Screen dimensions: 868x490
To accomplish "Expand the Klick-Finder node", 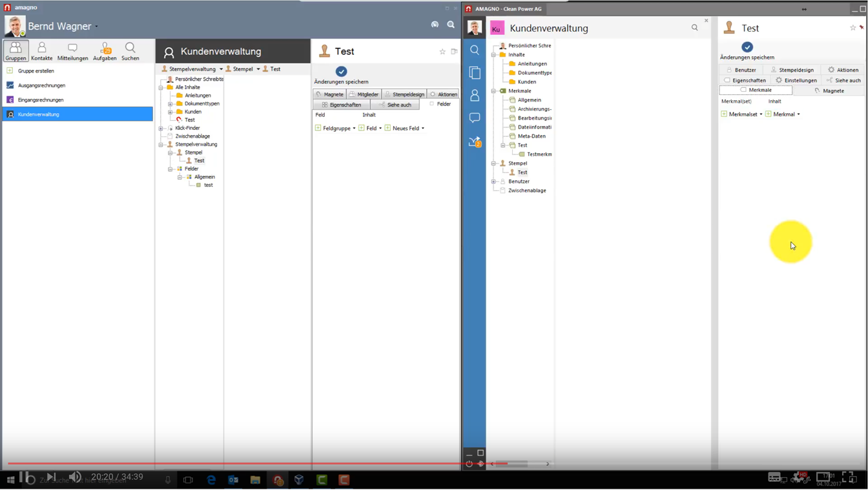I will tap(161, 128).
